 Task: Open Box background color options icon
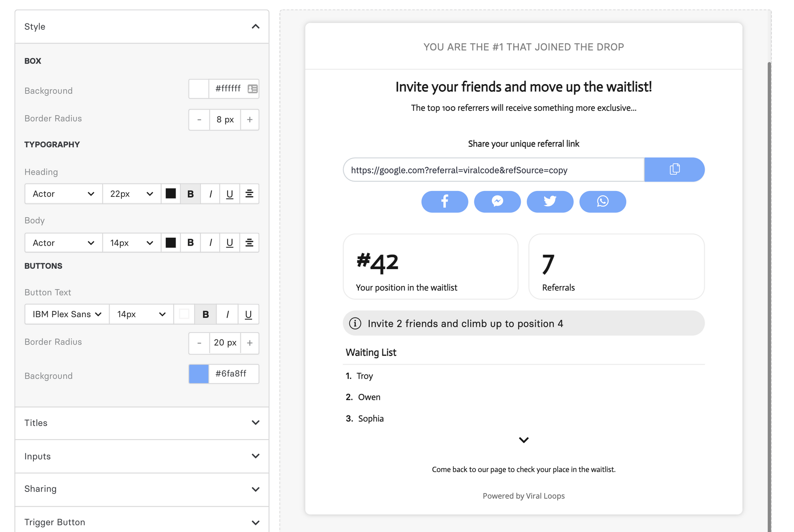tap(252, 89)
